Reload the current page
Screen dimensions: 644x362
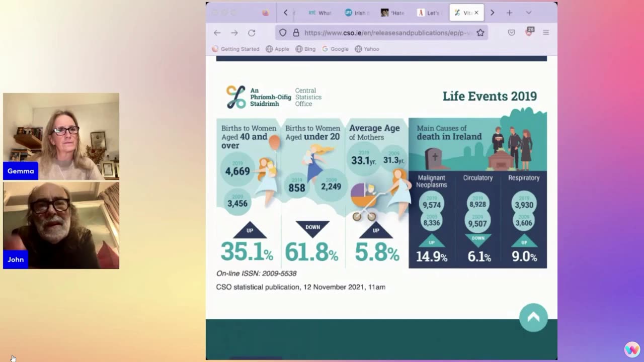(252, 33)
